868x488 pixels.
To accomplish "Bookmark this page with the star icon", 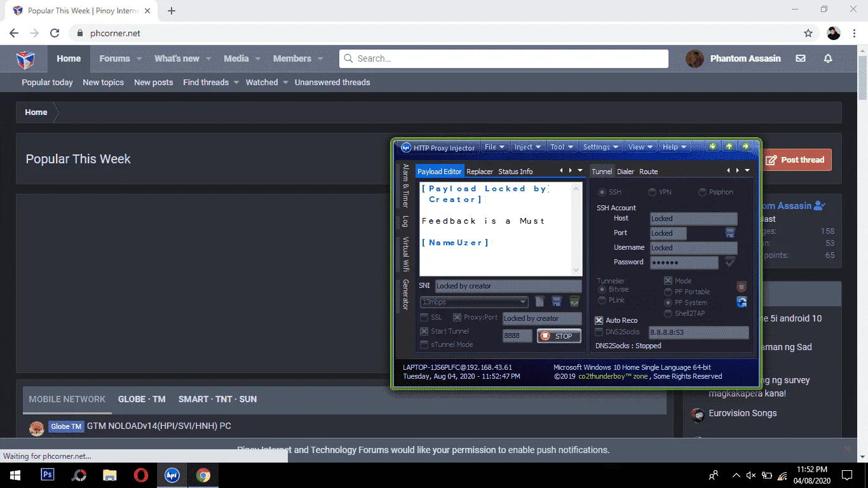I will pyautogui.click(x=808, y=33).
